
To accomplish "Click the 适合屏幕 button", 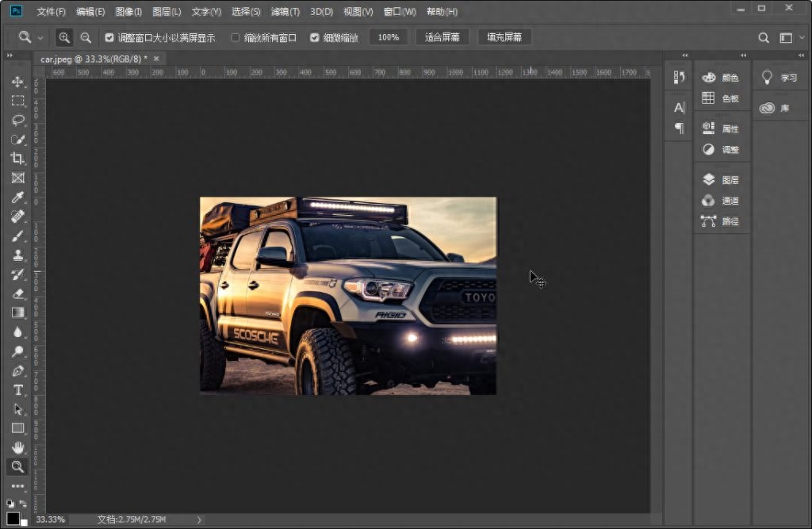I will tap(442, 37).
